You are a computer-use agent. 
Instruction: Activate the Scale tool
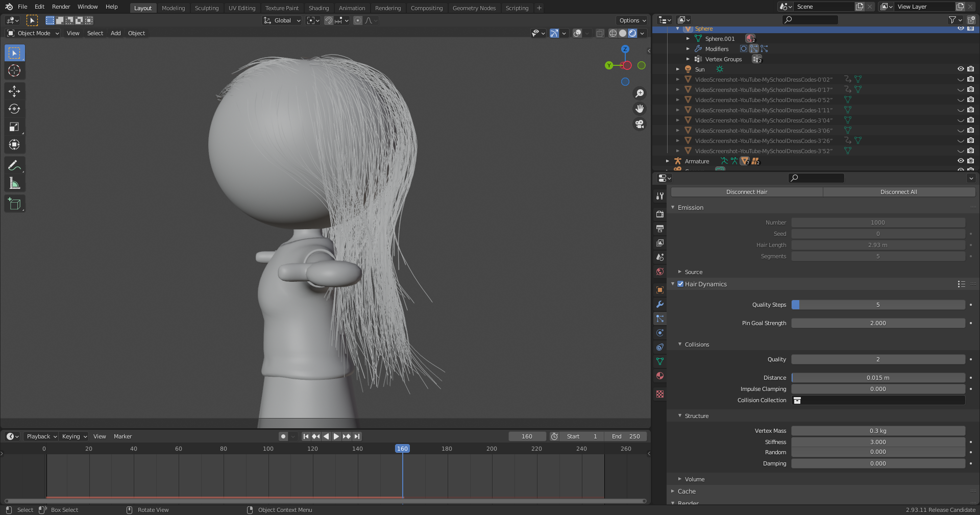tap(14, 127)
